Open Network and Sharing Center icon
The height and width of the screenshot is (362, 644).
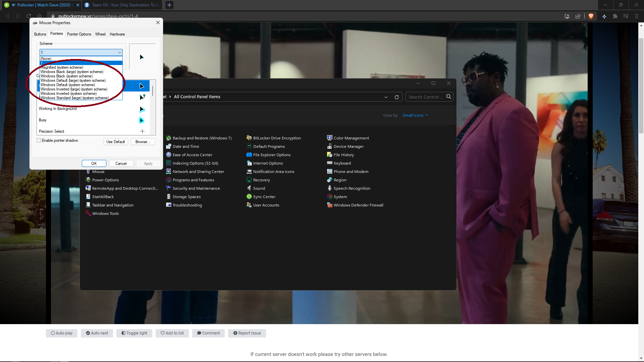[x=169, y=171]
